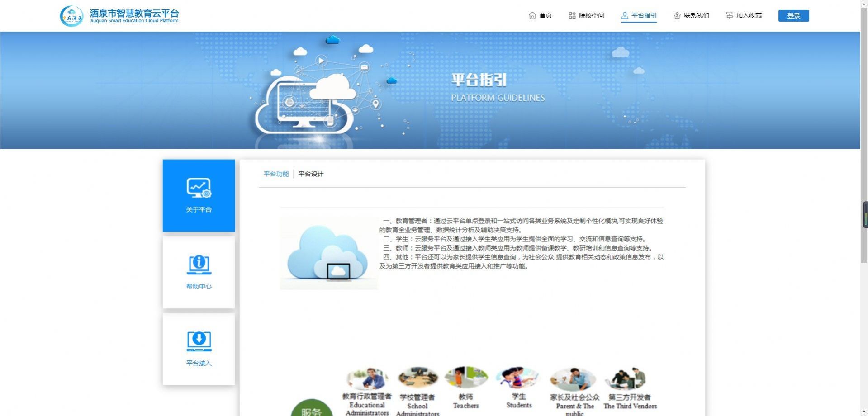Click the 加入收藏 link text
Image resolution: width=868 pixels, height=416 pixels.
[x=749, y=15]
